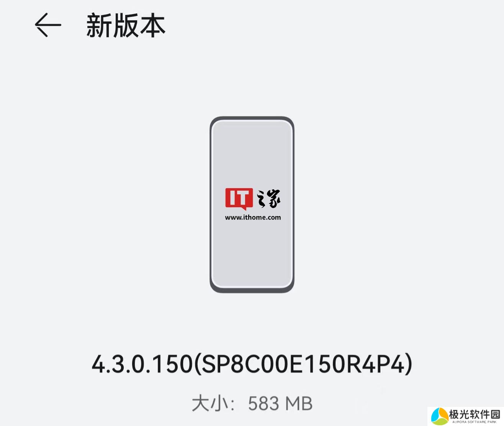Click the red IT logo badge

tap(239, 198)
